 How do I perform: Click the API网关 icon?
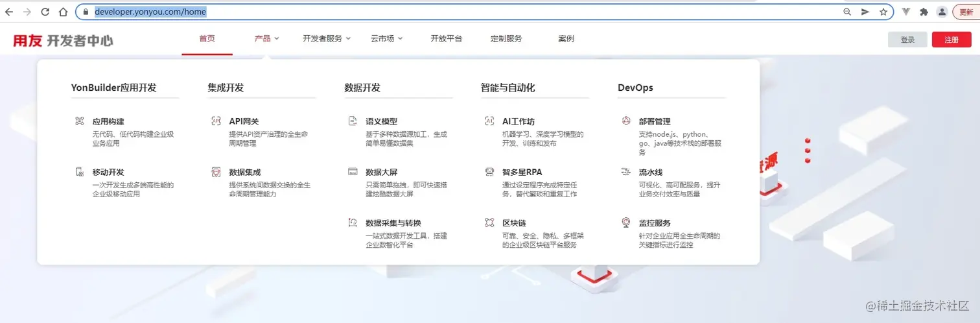point(216,121)
